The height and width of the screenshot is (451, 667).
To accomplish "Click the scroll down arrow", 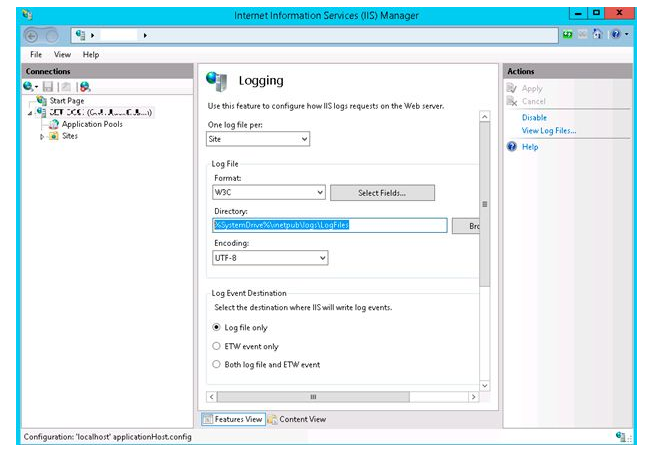I will [485, 385].
